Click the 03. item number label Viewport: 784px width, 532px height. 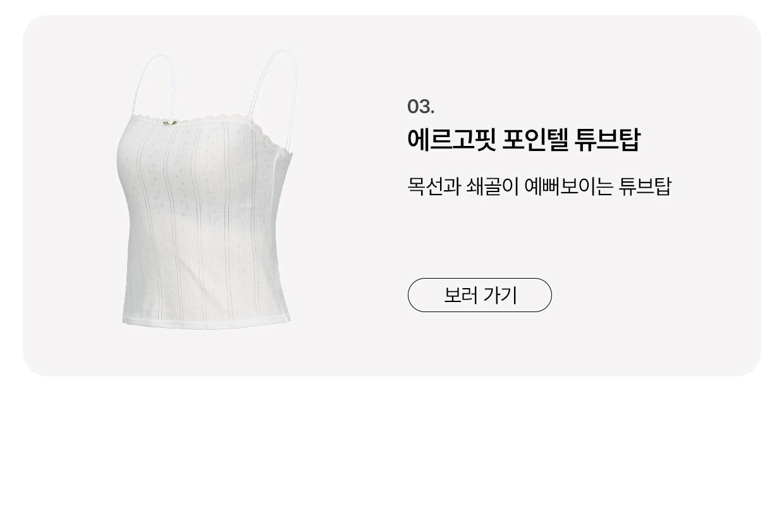(x=421, y=107)
